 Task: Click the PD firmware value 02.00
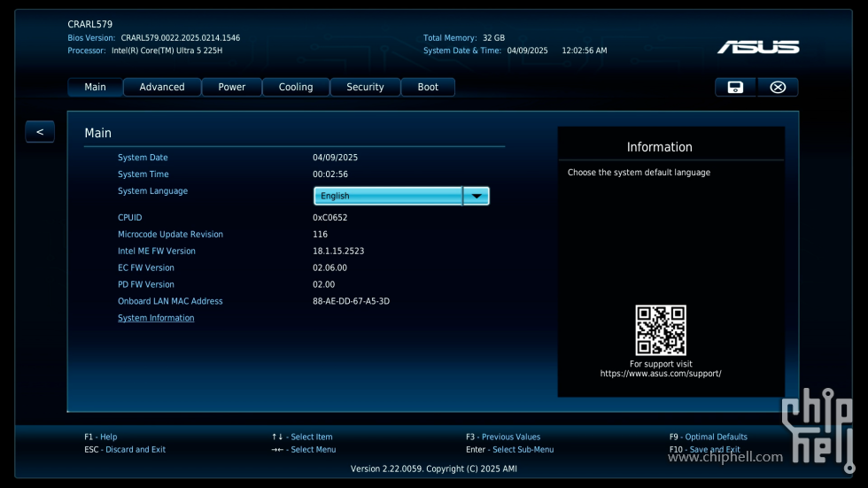click(x=324, y=284)
